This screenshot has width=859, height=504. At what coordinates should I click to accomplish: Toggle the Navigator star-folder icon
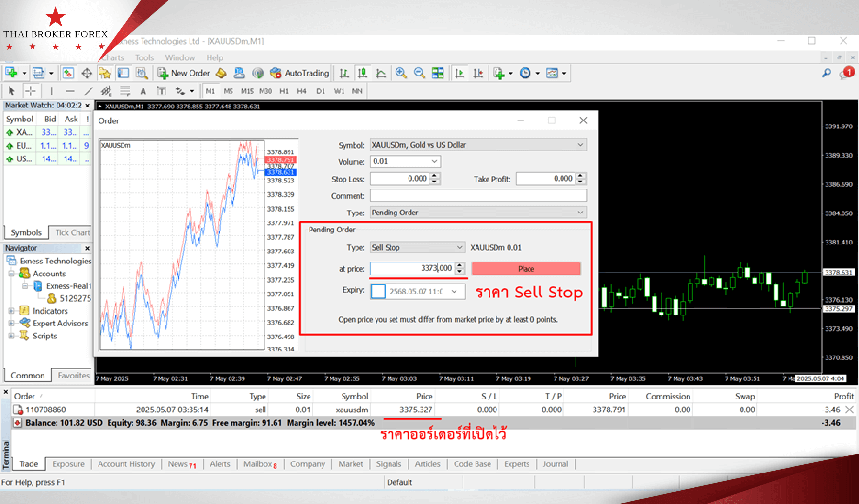pos(104,73)
